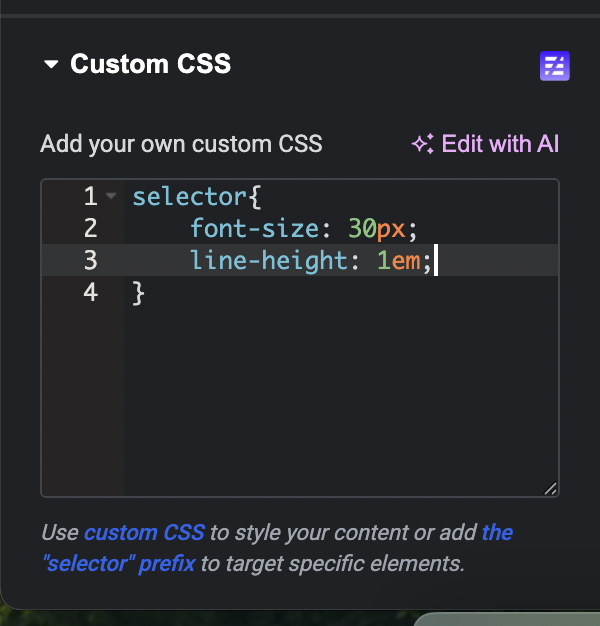Open the "custom CSS" help link
This screenshot has height=626, width=600.
click(144, 533)
